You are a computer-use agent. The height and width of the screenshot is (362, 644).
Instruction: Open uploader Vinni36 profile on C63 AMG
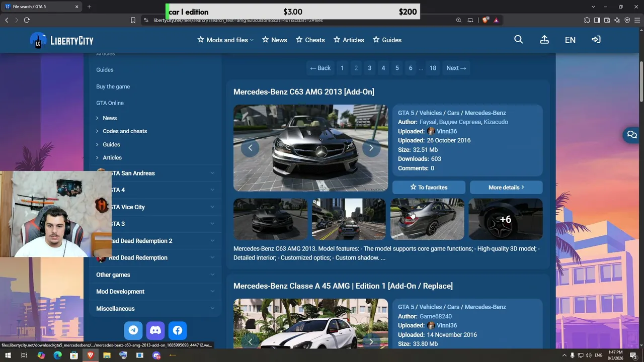coord(446,131)
